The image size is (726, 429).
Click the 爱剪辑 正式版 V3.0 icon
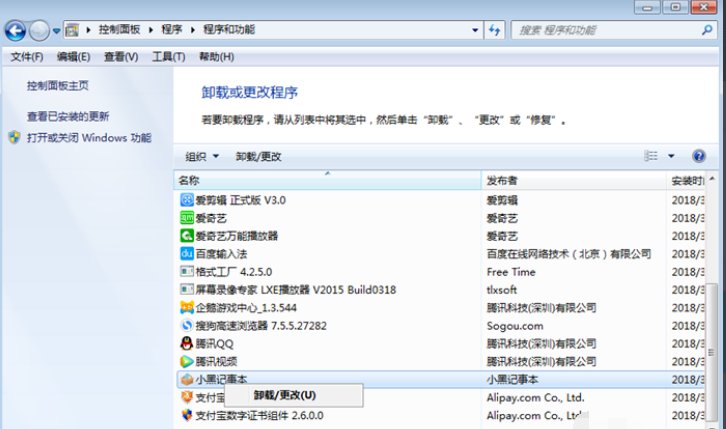pyautogui.click(x=187, y=200)
